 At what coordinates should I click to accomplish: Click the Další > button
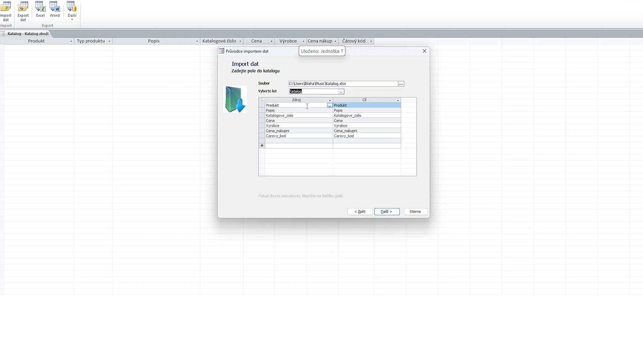pyautogui.click(x=387, y=212)
